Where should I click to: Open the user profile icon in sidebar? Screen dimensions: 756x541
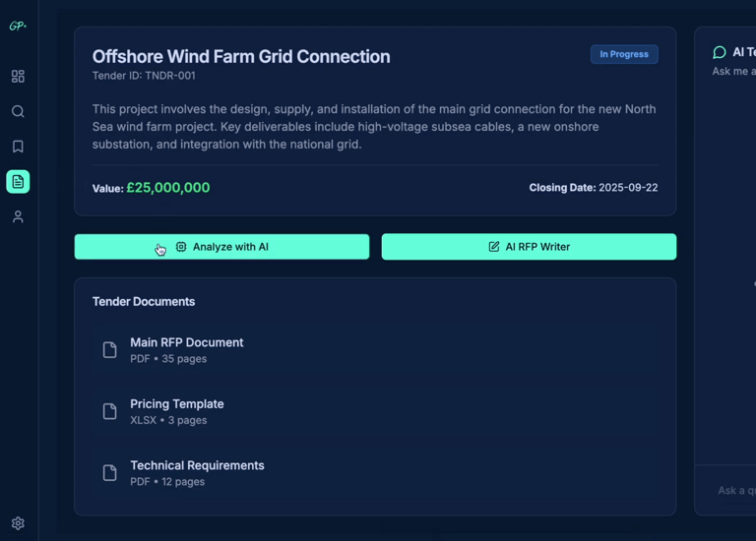point(18,217)
